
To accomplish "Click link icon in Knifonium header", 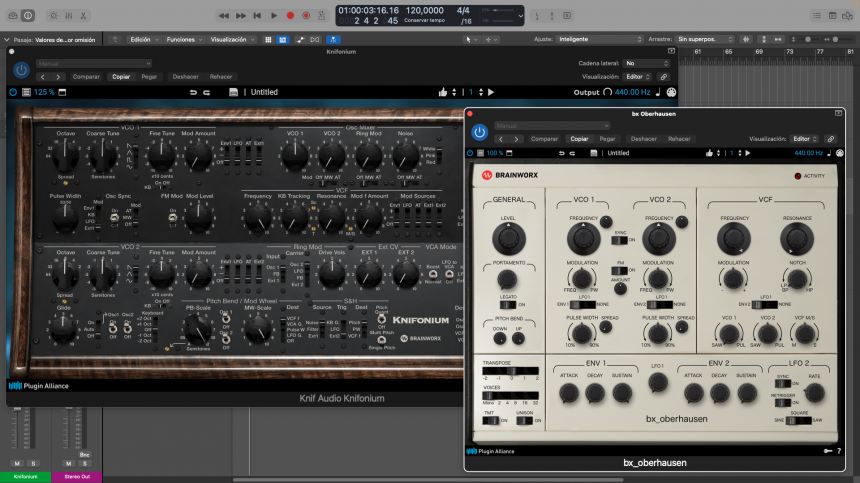I will pyautogui.click(x=664, y=77).
